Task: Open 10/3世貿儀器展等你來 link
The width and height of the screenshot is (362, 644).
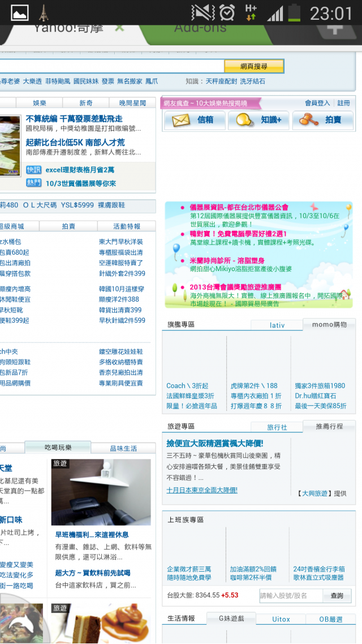Action: pyautogui.click(x=80, y=183)
